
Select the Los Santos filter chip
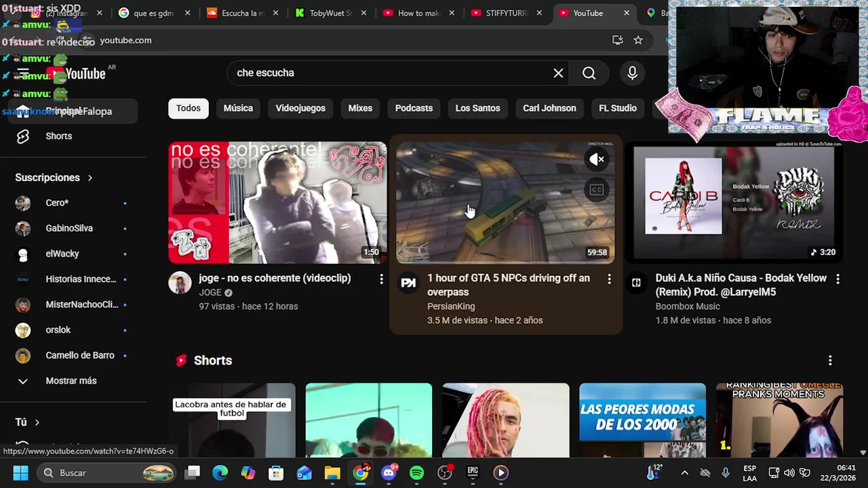point(477,108)
